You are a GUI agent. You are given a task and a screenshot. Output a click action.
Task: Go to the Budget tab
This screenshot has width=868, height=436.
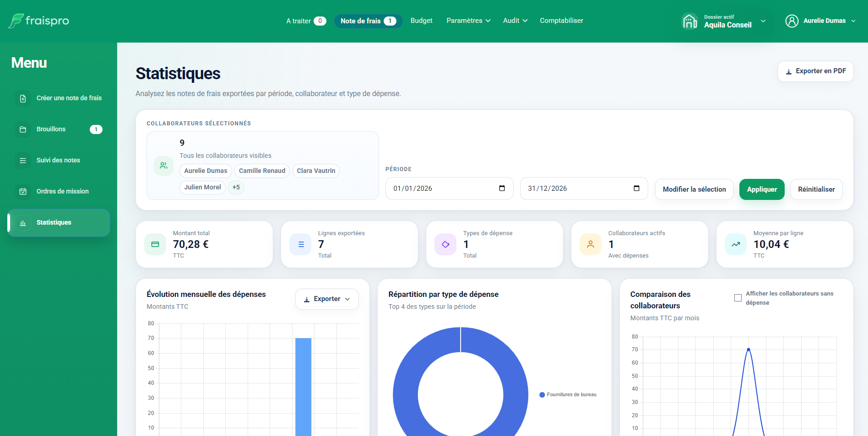[x=421, y=21]
